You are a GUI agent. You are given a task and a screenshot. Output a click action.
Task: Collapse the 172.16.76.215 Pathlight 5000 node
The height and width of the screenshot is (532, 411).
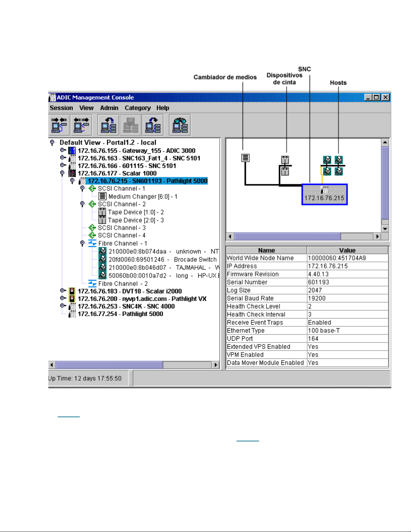pyautogui.click(x=72, y=181)
